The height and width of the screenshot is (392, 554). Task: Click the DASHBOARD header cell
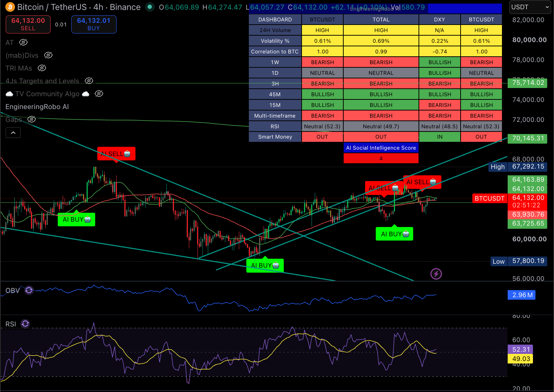(275, 20)
